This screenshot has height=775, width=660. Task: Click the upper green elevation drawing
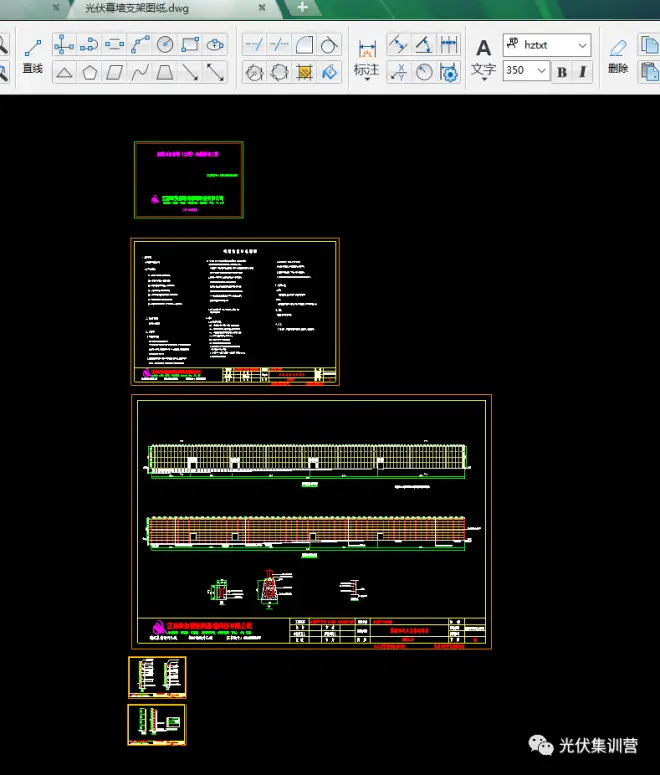pyautogui.click(x=308, y=461)
